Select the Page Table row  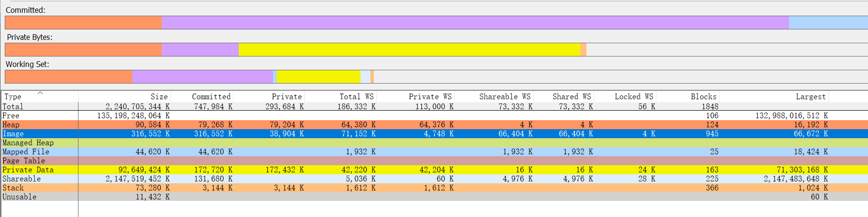(x=434, y=160)
